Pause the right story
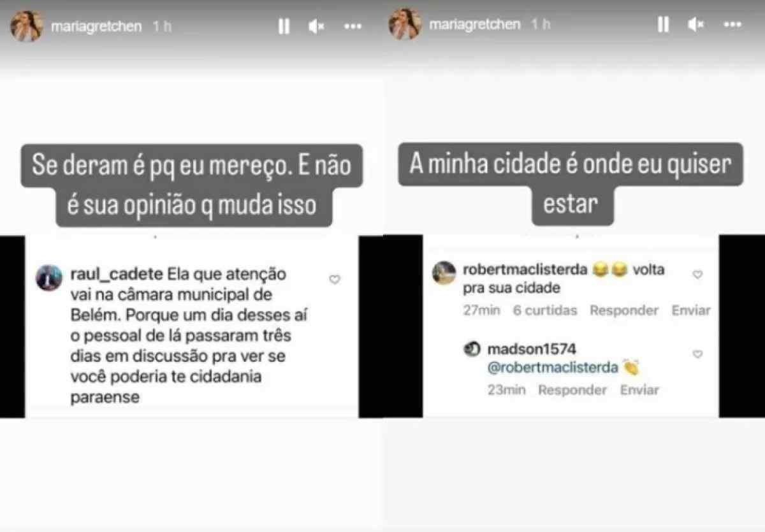Screen dimensions: 765x532 coord(663,25)
